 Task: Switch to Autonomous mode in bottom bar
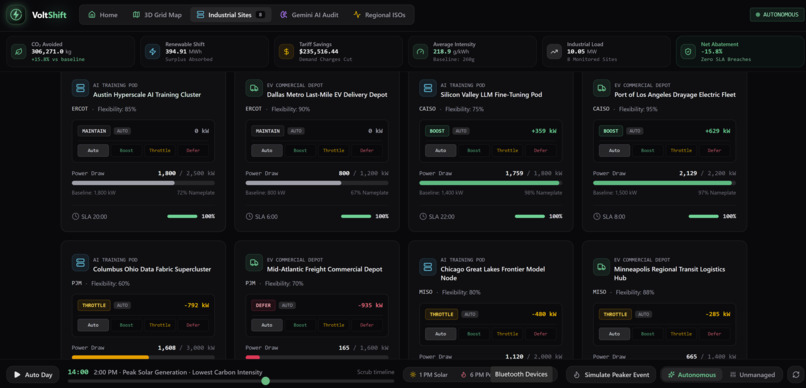[691, 375]
